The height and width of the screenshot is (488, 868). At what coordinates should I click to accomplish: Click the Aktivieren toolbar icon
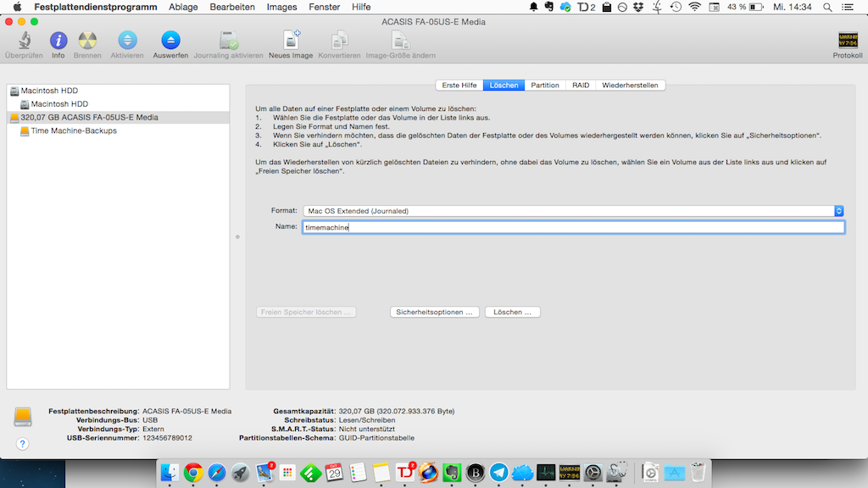click(x=126, y=41)
